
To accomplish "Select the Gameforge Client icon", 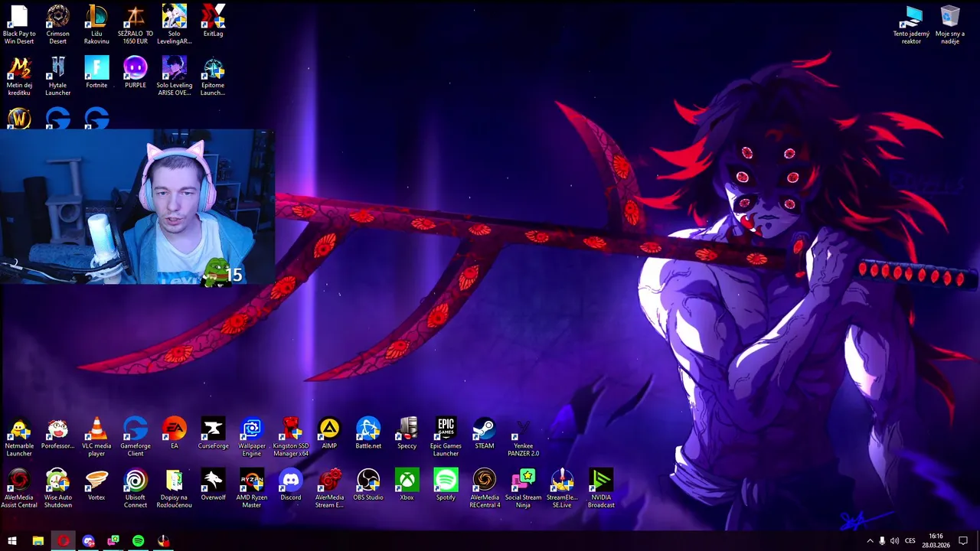I will coord(135,437).
